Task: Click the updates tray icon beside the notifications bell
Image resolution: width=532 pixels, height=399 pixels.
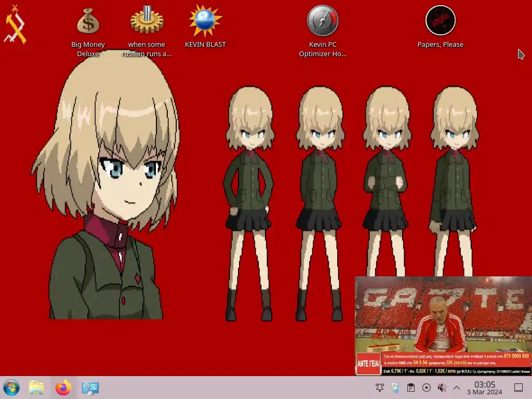Action: (395, 387)
